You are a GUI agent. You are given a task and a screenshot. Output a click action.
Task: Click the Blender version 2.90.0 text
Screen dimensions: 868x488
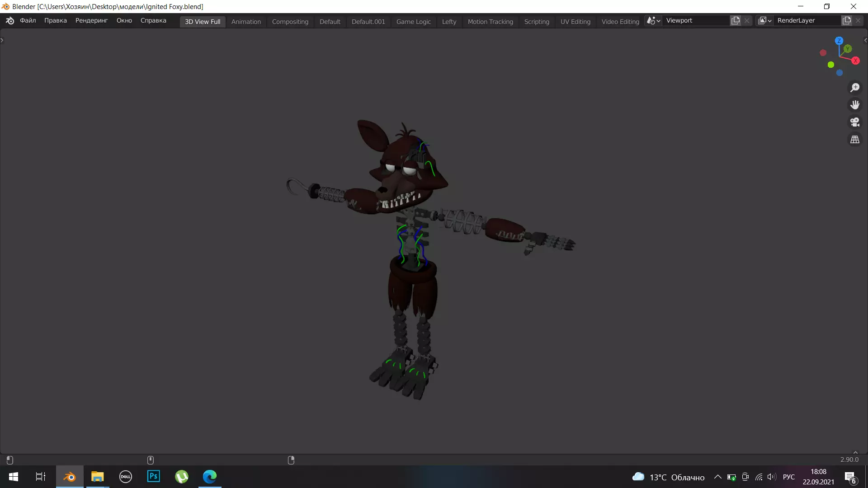(849, 460)
